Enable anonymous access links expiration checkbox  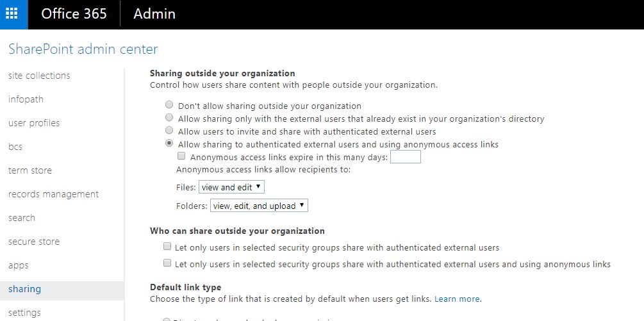tap(181, 156)
